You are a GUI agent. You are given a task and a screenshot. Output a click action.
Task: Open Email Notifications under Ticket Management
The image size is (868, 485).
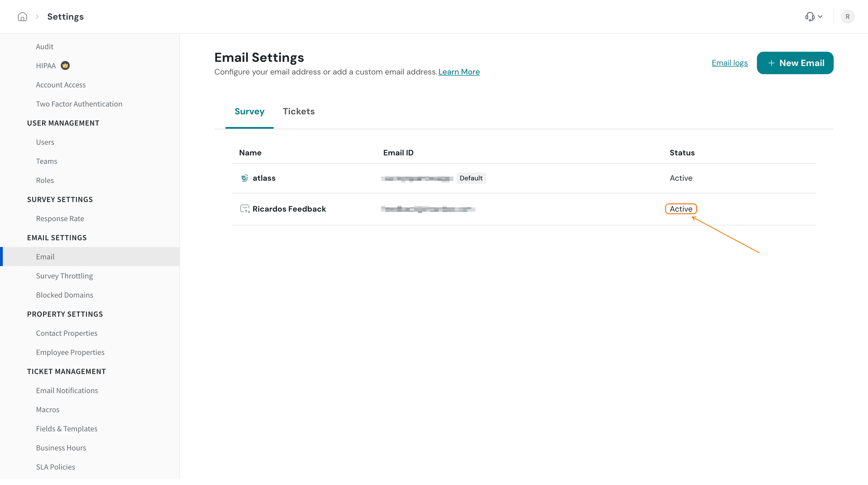pos(67,390)
